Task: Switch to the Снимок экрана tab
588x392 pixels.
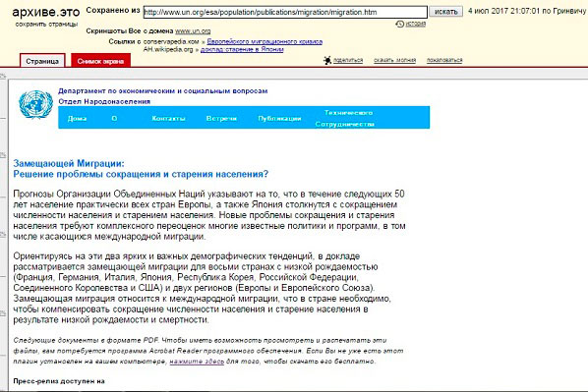Action: [x=100, y=61]
